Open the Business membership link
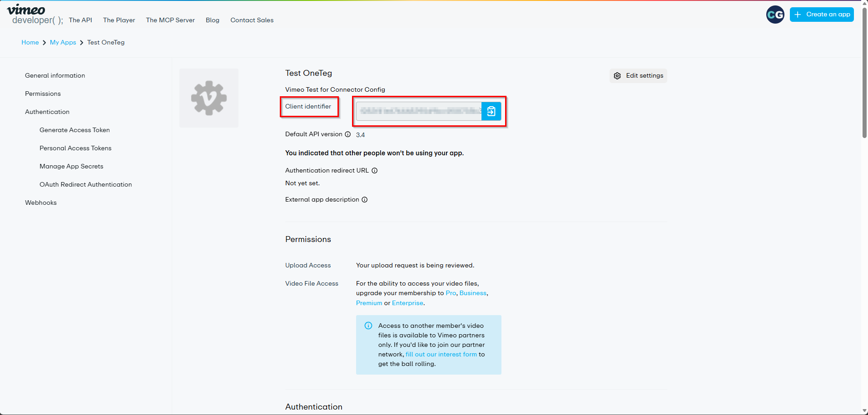868x415 pixels. [x=473, y=293]
